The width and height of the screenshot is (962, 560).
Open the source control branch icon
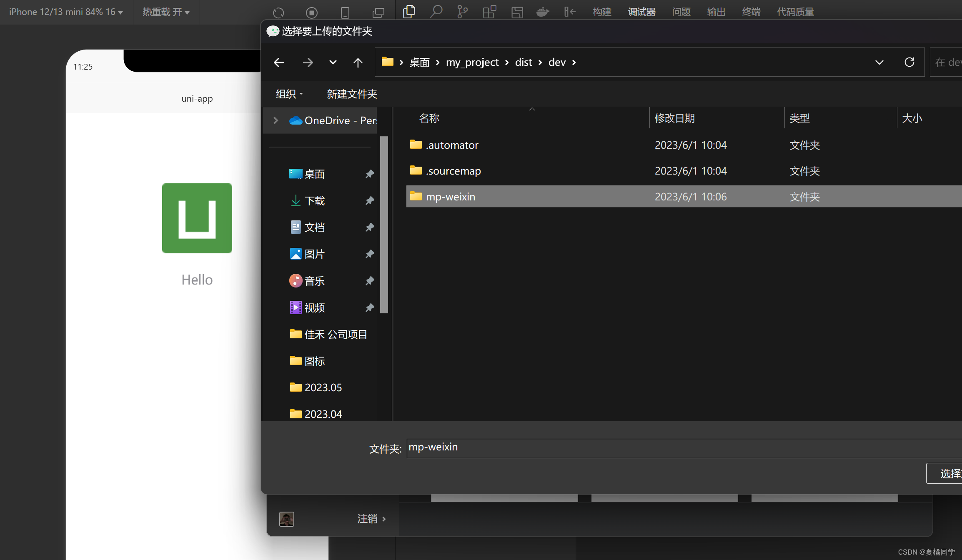(x=462, y=12)
